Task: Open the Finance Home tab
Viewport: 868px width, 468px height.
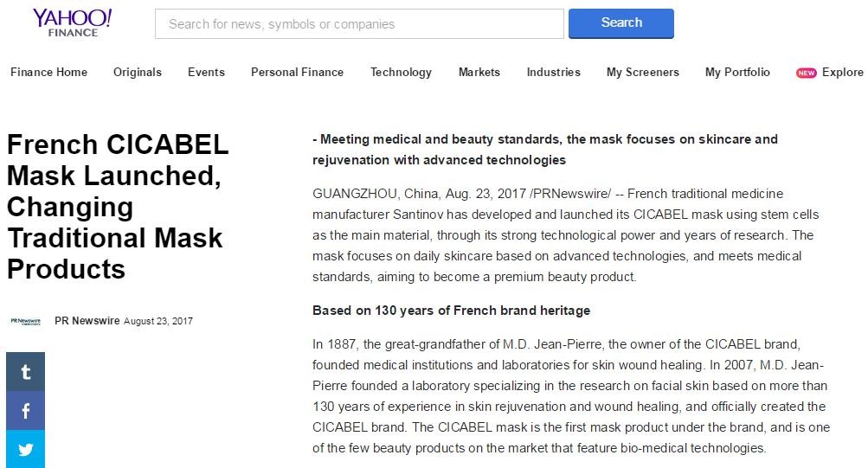Action: pos(48,73)
